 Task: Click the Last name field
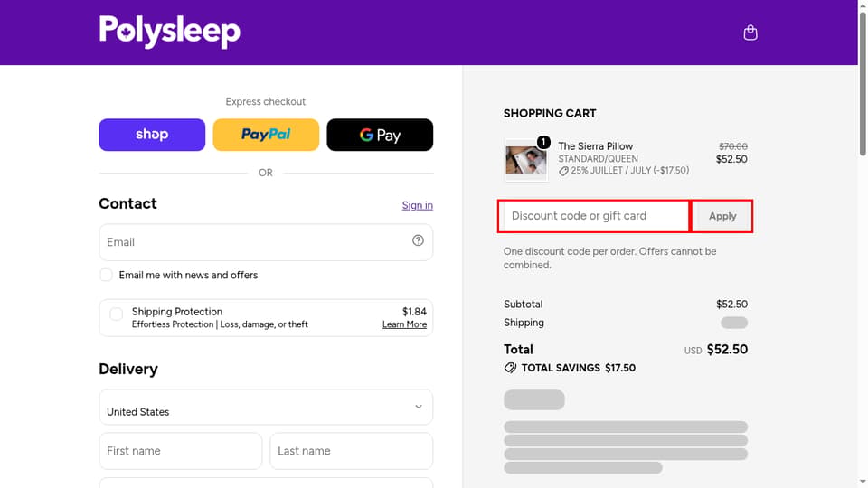tap(352, 451)
